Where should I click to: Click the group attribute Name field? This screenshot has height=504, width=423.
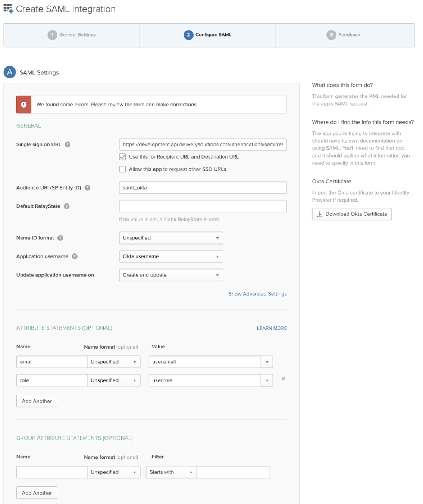52,472
